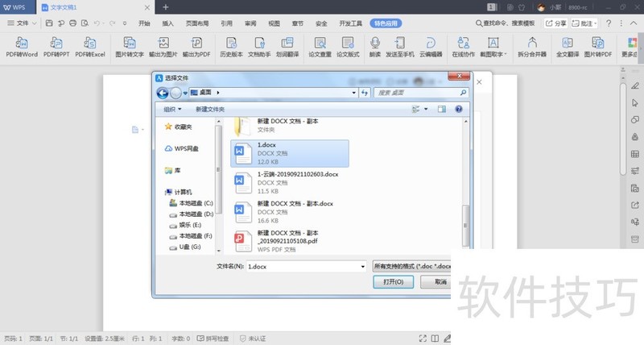Screen dimensions: 644x345
Task: Click the redo arrow icon
Action: pos(112,23)
